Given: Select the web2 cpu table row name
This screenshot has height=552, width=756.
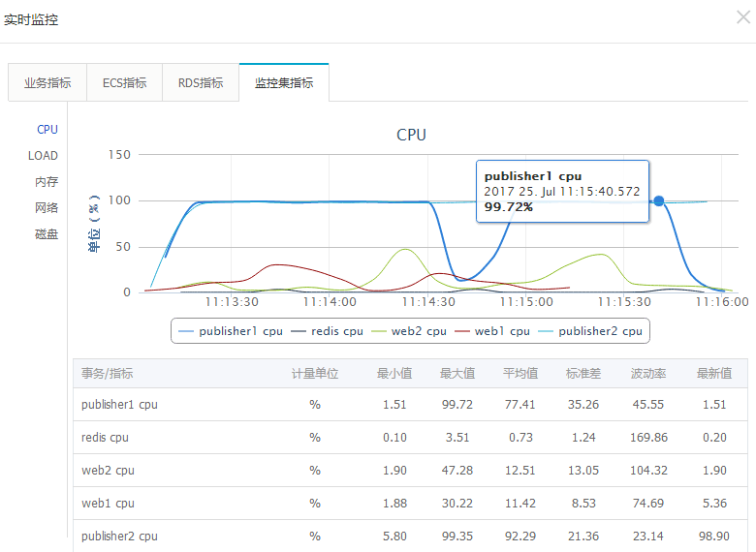Looking at the screenshot, I should 108,470.
